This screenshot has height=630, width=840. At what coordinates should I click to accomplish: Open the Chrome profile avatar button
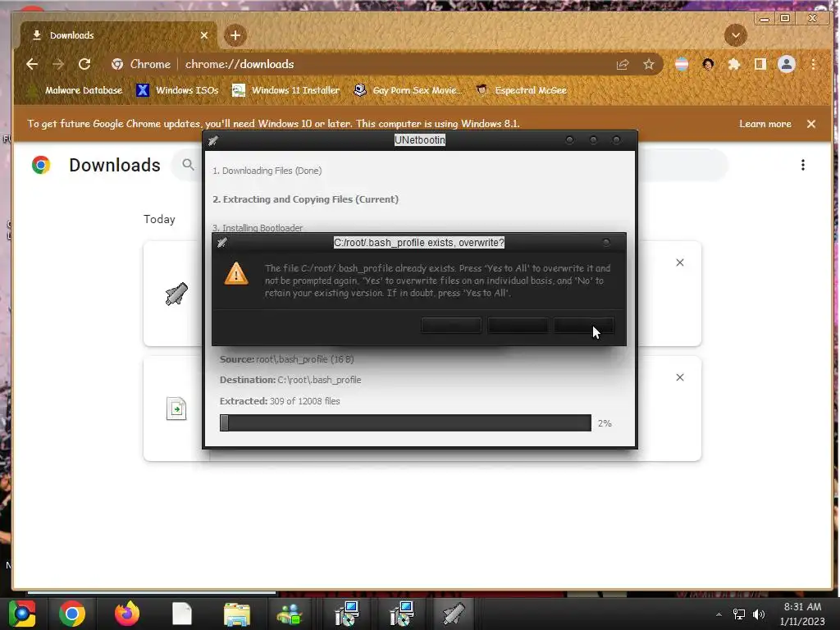[x=787, y=64]
